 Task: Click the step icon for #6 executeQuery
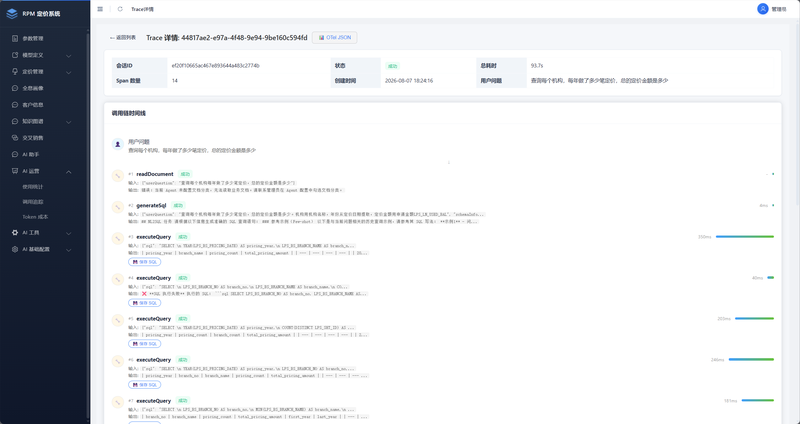(x=118, y=361)
